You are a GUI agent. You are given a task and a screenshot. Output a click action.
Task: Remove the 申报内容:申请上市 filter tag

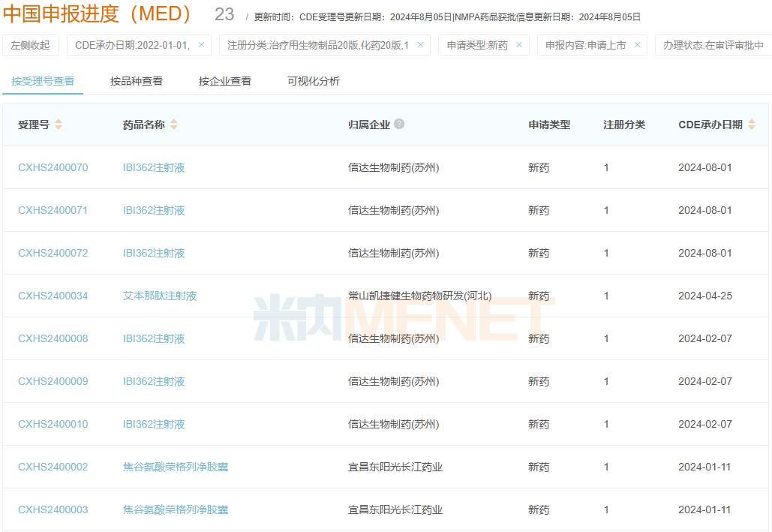pos(639,45)
